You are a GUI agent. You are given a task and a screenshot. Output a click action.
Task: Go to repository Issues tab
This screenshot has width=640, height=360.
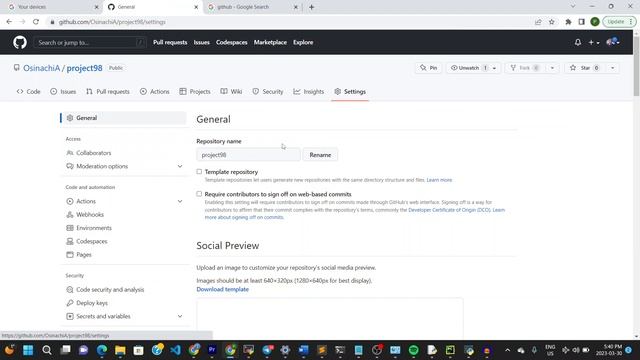63,91
